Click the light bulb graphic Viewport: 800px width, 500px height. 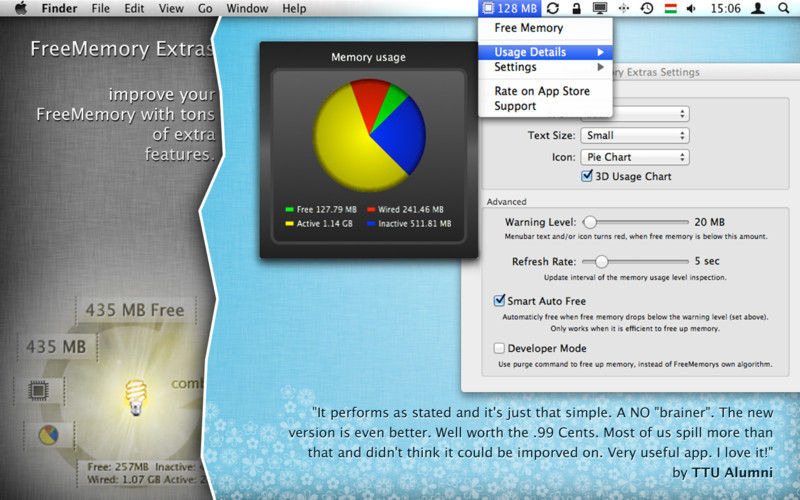click(x=136, y=396)
